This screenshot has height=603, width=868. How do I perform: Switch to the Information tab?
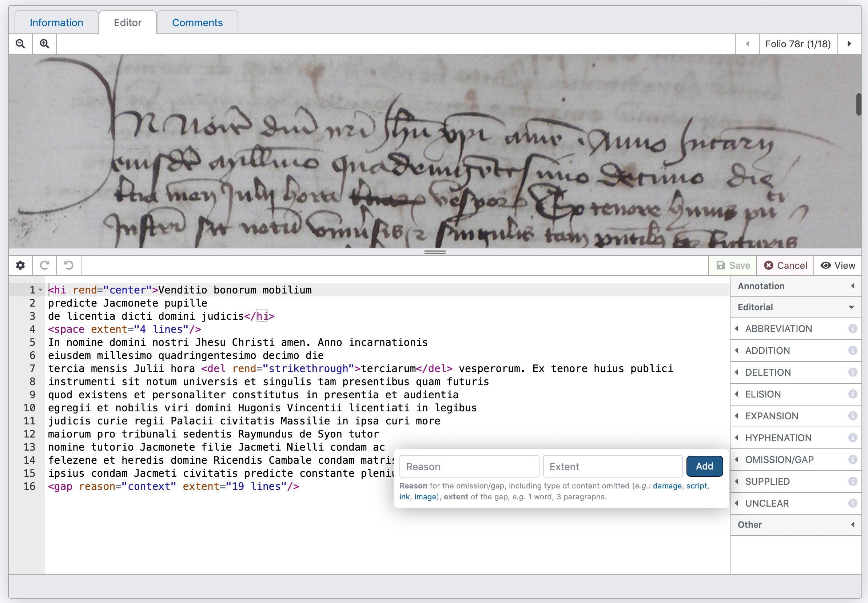(57, 23)
